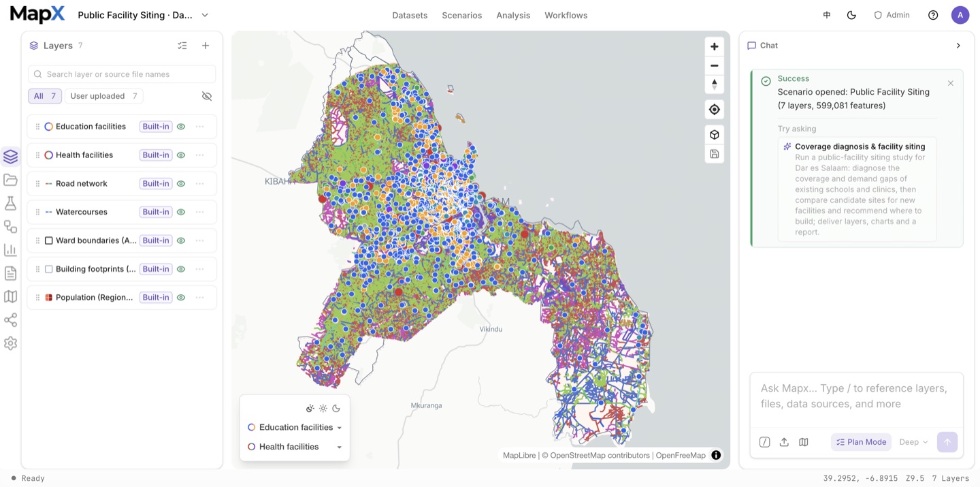
Task: Click the Admin role badge
Action: pyautogui.click(x=892, y=15)
